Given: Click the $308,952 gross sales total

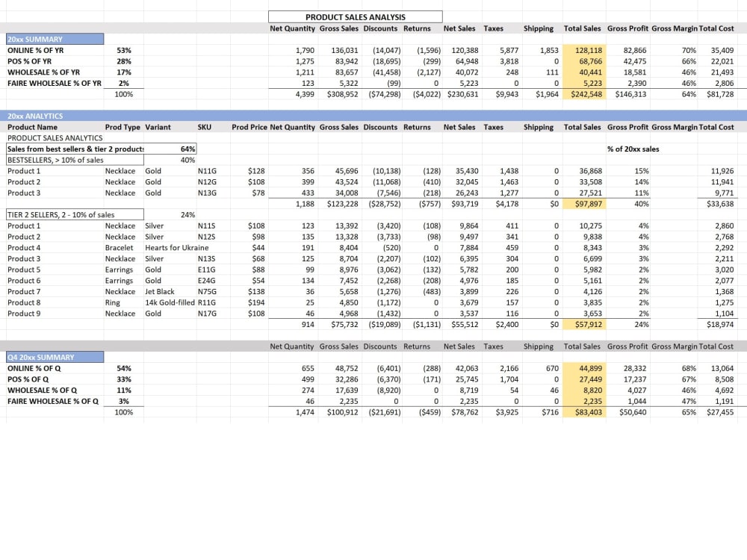Looking at the screenshot, I should coord(343,94).
